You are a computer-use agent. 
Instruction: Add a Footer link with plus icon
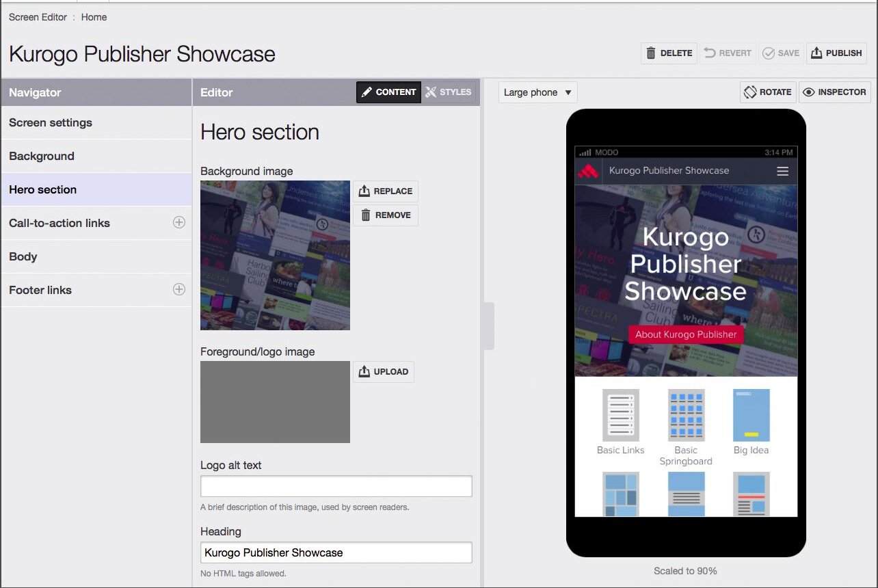[179, 289]
